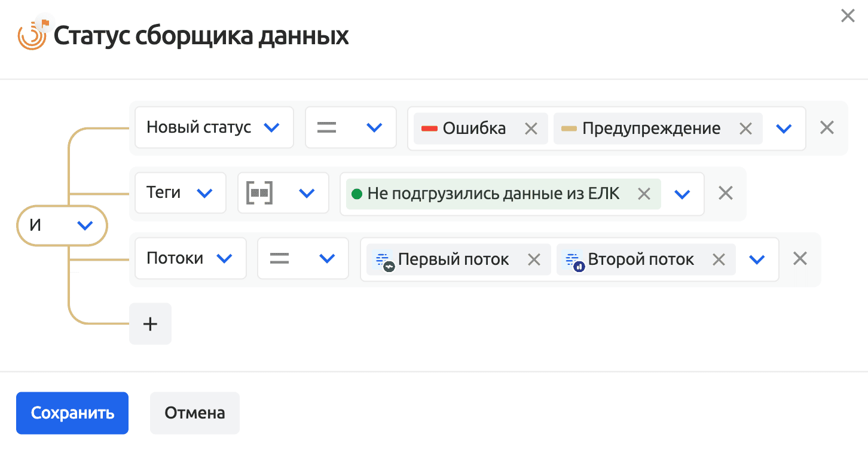Screen dimensions: 868x452
Task: Click the data collector status logo icon
Action: [33, 35]
